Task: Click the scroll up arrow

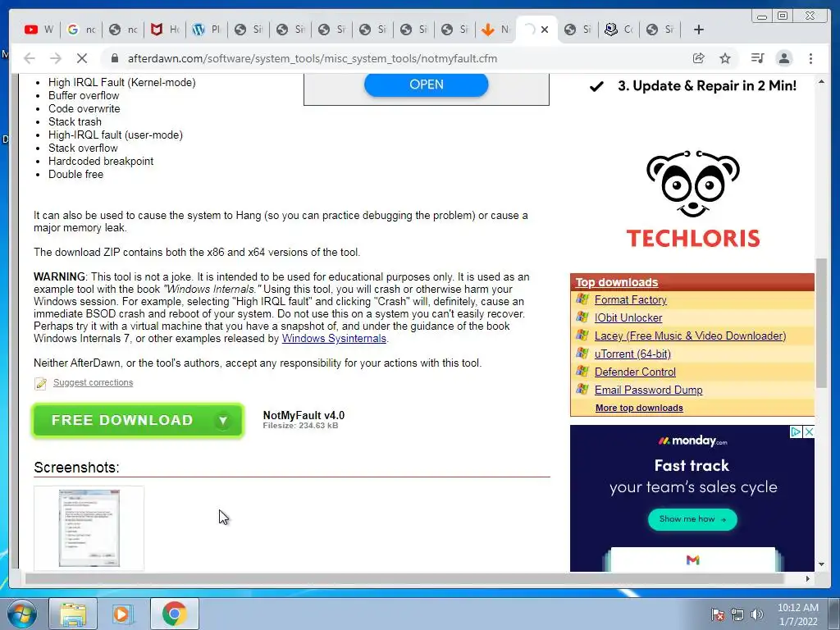Action: (x=821, y=81)
